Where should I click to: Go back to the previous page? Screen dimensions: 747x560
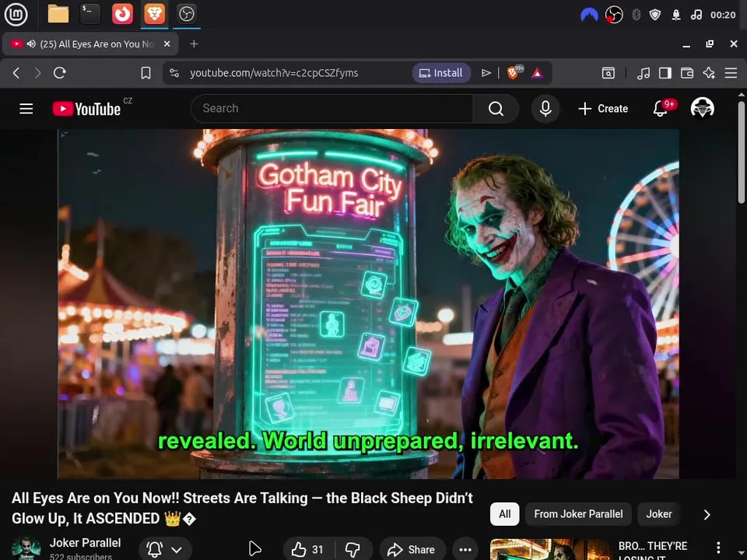click(x=16, y=73)
